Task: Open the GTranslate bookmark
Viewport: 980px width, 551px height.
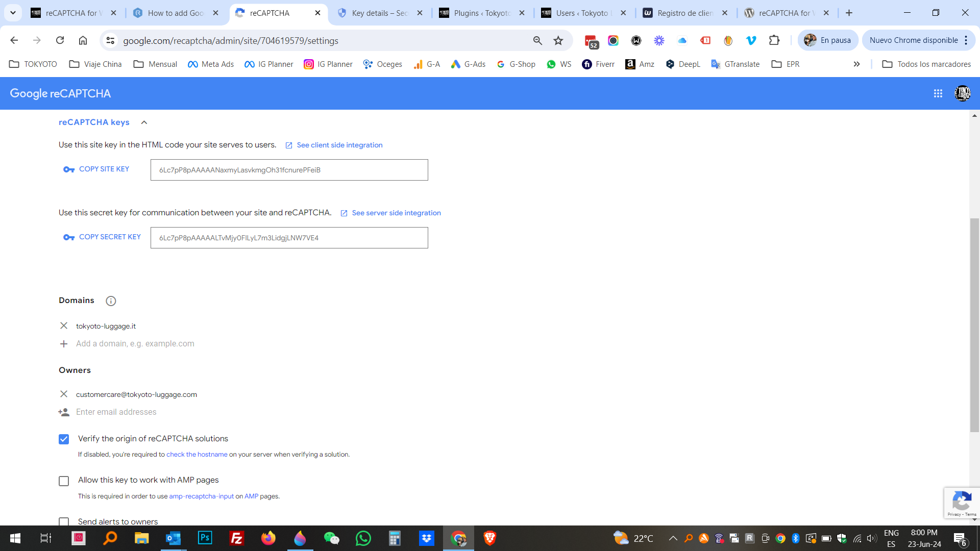Action: pyautogui.click(x=736, y=64)
